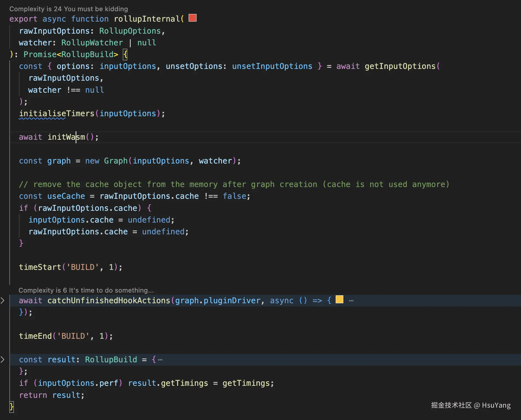
Task: Open the 'Complexity is 6' code lens
Action: point(86,290)
